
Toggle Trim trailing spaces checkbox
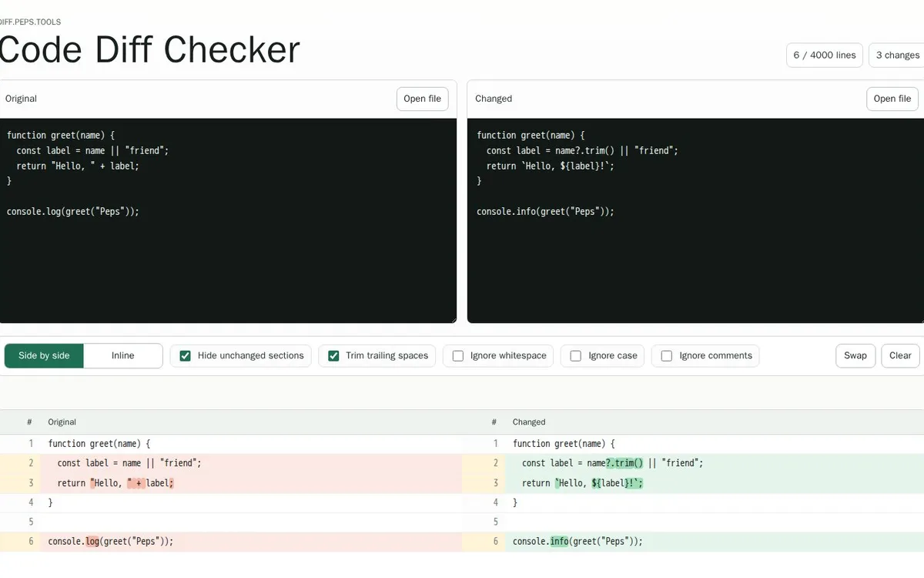(x=333, y=356)
